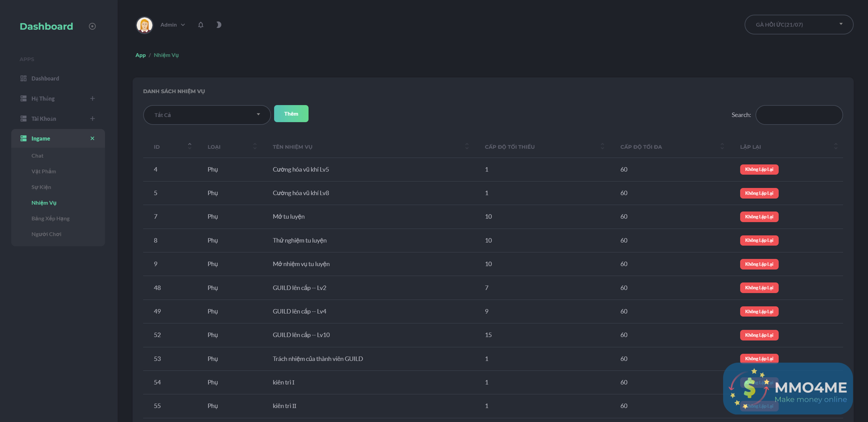Expand Hệ Thống with plus icon

[x=92, y=99]
